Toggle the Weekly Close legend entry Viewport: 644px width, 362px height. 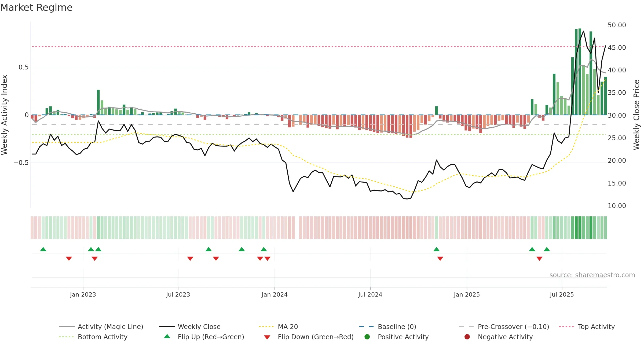point(190,327)
